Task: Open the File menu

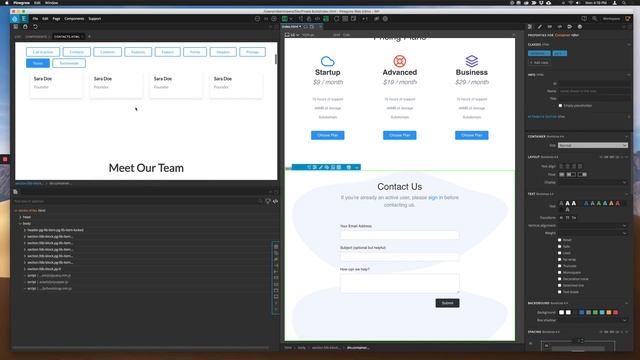Action: coord(35,19)
